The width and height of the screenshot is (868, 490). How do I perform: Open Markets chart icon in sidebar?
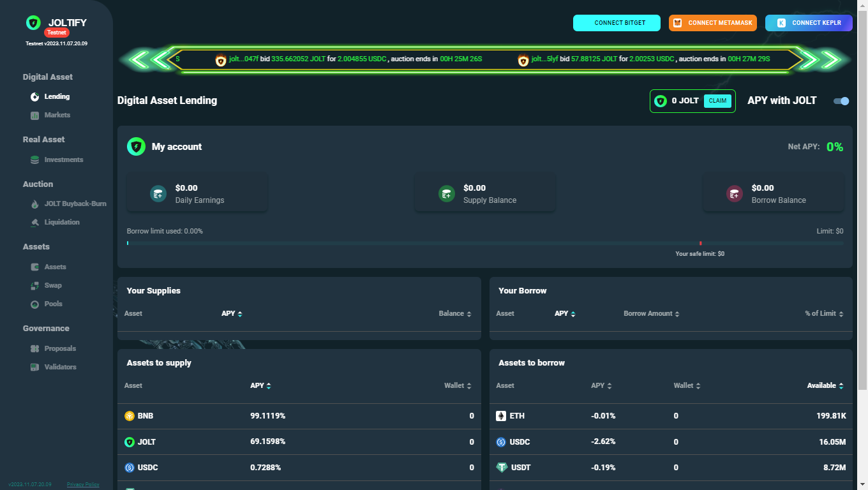click(34, 115)
